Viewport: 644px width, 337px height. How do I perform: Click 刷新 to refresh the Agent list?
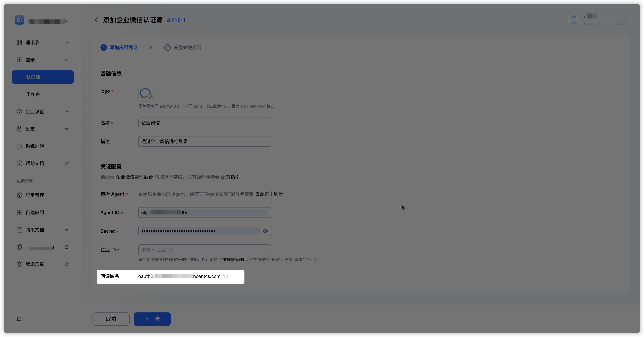278,194
